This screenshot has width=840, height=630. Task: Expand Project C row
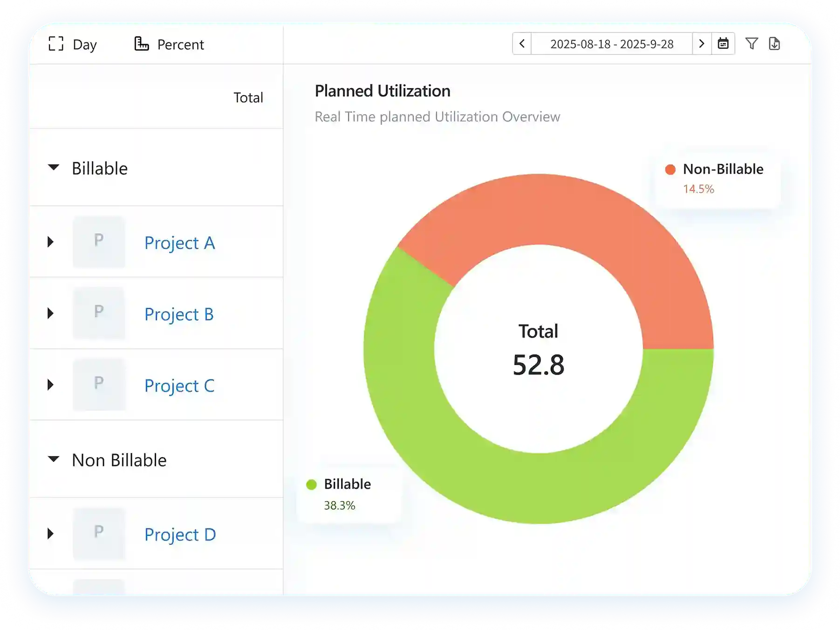[x=51, y=385]
